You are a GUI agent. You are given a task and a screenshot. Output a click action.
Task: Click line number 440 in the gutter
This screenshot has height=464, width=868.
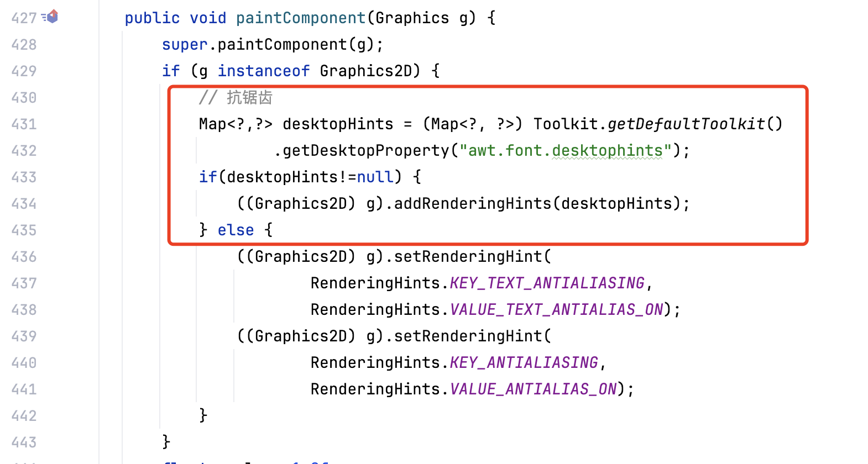point(24,363)
